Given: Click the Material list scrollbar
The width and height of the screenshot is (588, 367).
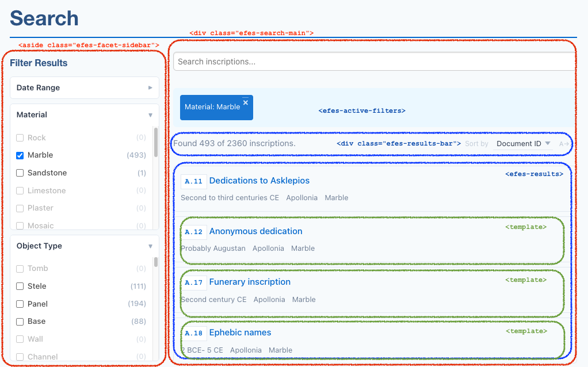Looking at the screenshot, I should click(x=156, y=143).
